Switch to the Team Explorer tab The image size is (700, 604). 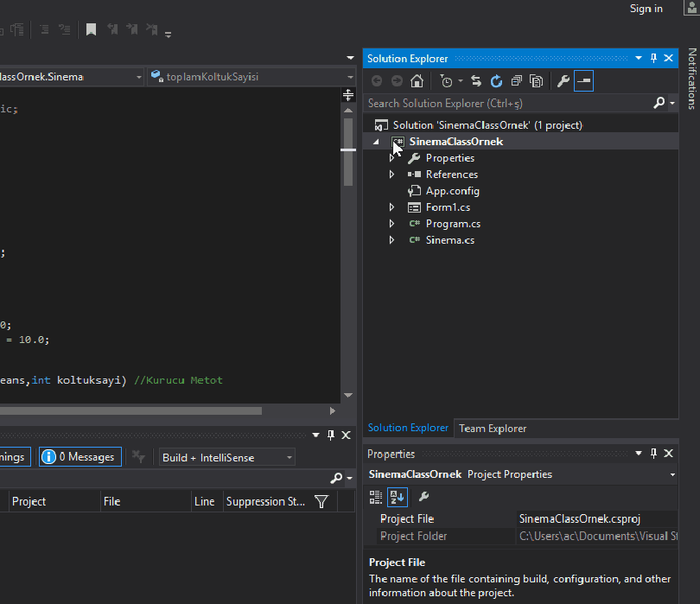pos(493,429)
